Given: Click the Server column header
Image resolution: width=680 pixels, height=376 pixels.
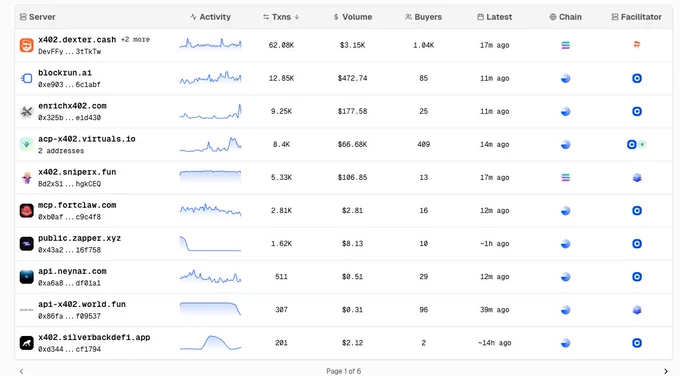Looking at the screenshot, I should pos(37,17).
